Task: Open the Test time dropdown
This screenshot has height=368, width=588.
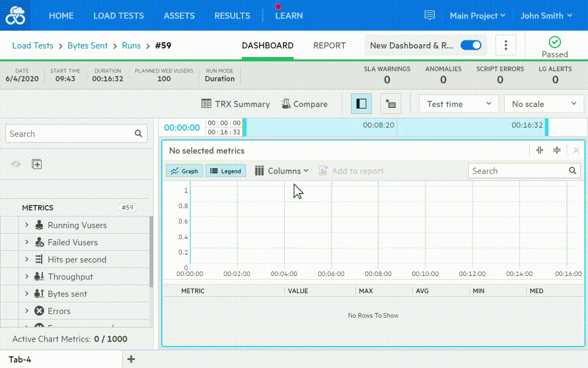Action: pos(458,104)
